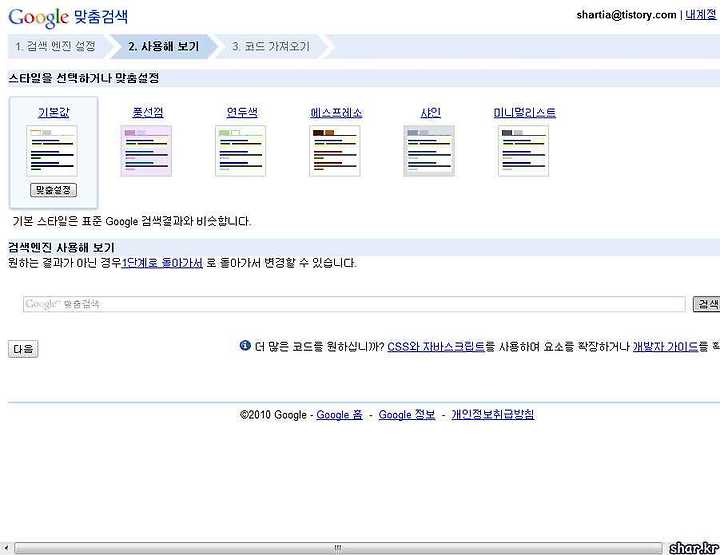Open the 내계정 account link

[701, 15]
